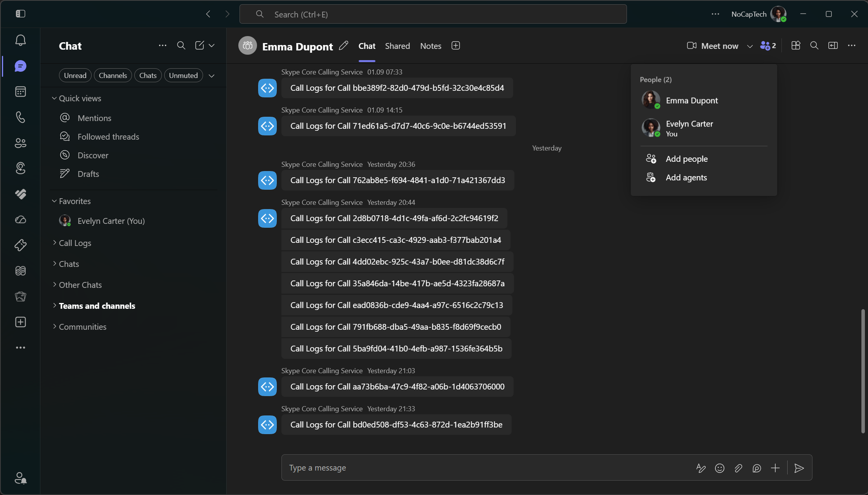Open chat header more options ellipsis
Image resolution: width=868 pixels, height=495 pixels.
click(x=852, y=46)
